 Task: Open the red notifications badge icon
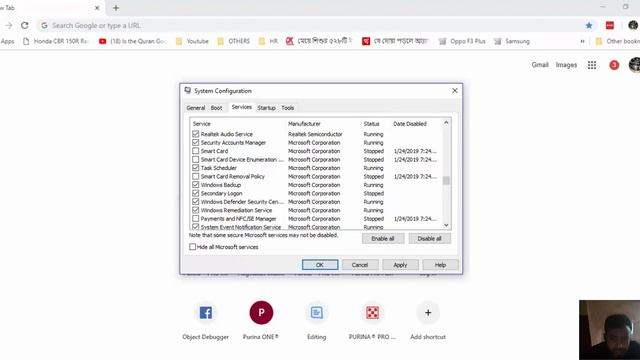(x=614, y=65)
